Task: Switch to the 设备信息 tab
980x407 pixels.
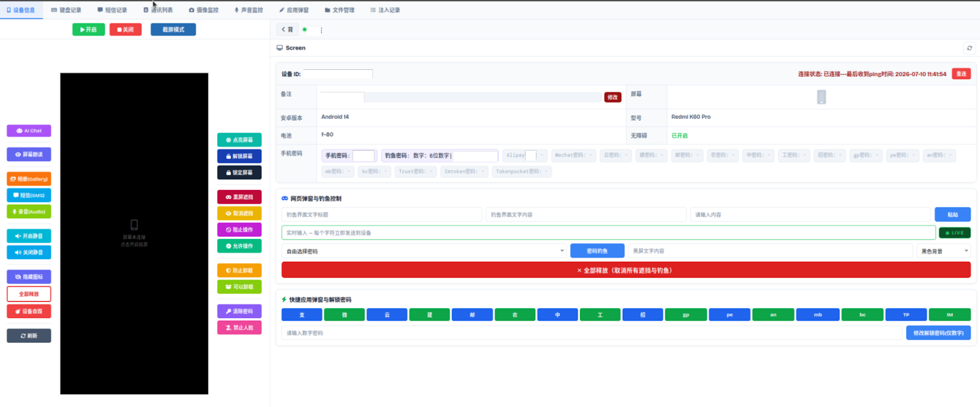Action: point(21,10)
